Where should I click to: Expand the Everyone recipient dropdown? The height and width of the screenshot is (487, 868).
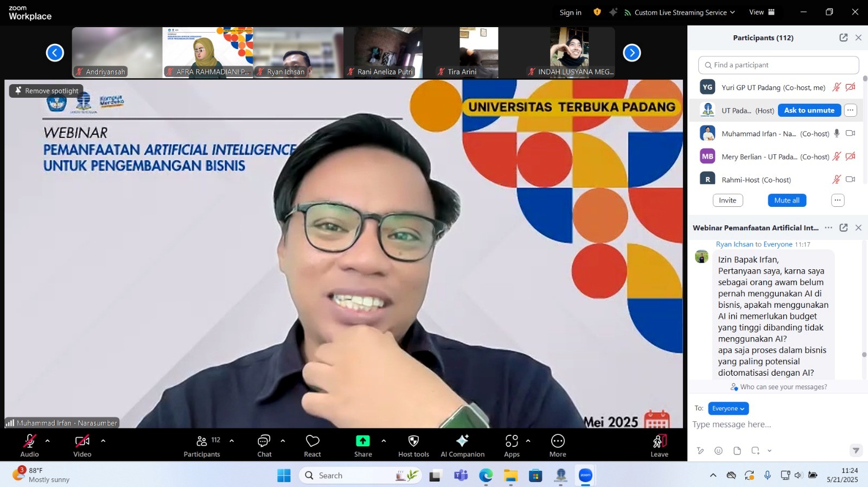728,408
